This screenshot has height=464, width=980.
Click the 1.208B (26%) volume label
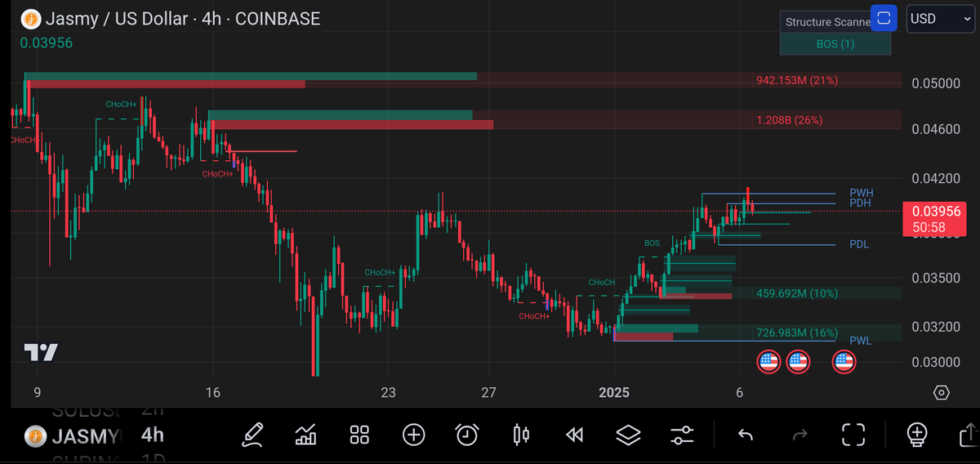tap(790, 119)
